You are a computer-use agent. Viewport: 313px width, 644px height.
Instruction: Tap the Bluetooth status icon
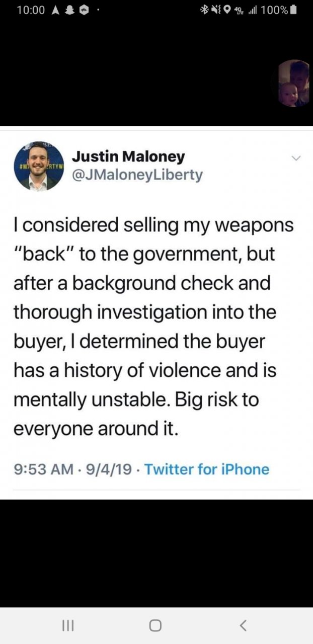click(x=204, y=10)
